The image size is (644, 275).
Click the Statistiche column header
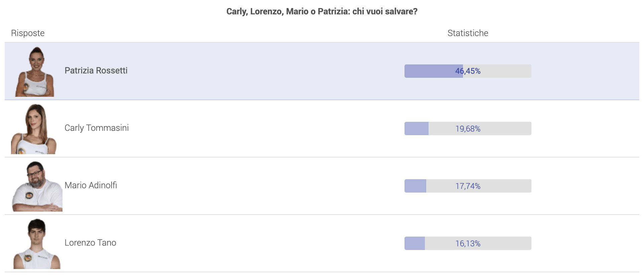(468, 33)
